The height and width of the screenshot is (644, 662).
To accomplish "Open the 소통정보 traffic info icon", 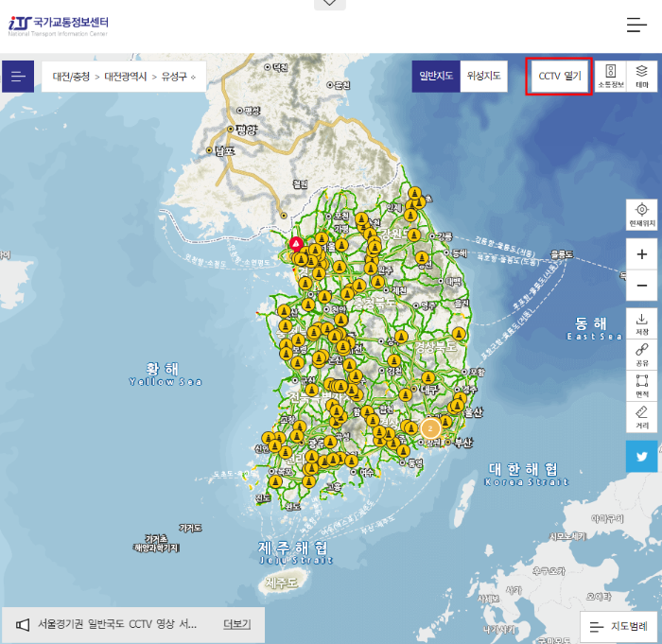I will point(611,77).
